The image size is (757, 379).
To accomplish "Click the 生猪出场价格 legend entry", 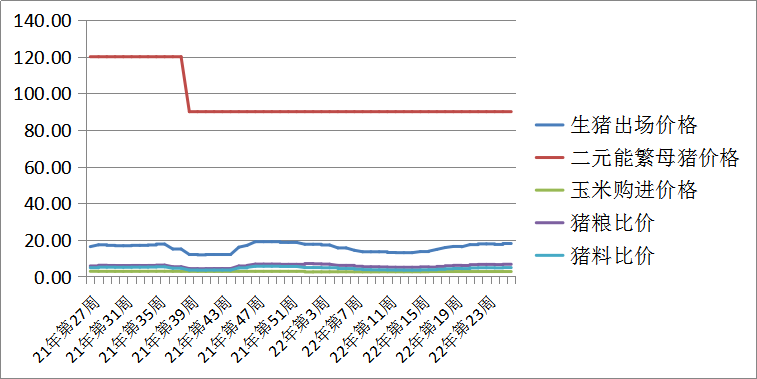I will [x=616, y=125].
